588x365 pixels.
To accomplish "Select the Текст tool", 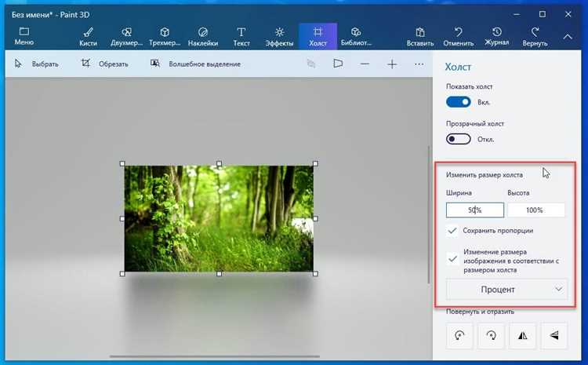I will pos(241,37).
